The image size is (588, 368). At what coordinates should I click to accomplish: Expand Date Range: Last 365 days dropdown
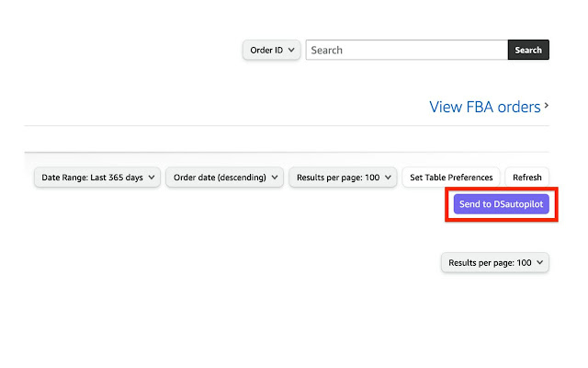(x=97, y=178)
